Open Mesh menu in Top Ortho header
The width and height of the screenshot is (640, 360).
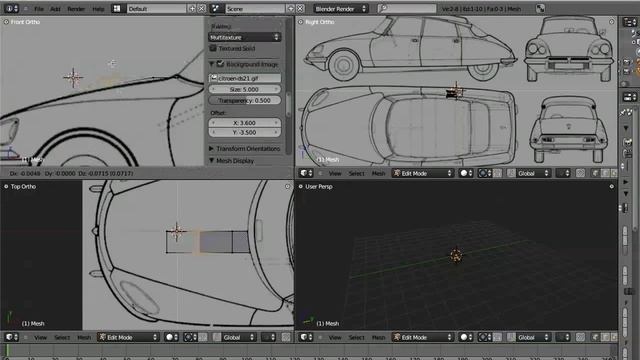(84, 338)
